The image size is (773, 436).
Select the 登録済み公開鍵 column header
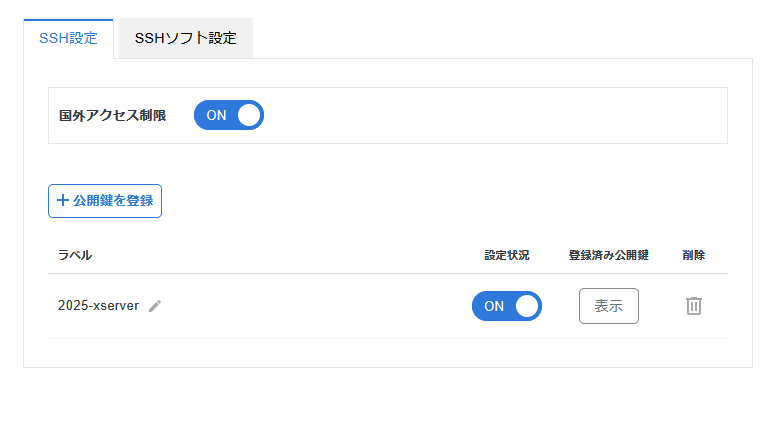click(608, 255)
